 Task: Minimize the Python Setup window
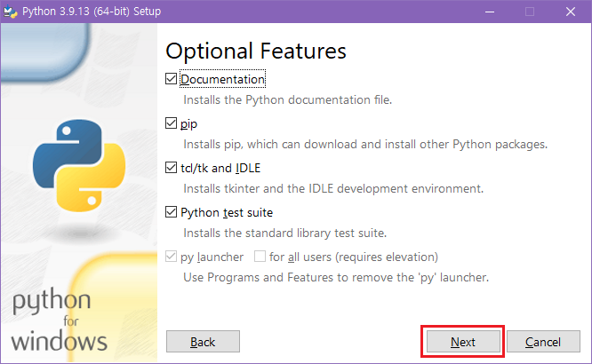[490, 12]
